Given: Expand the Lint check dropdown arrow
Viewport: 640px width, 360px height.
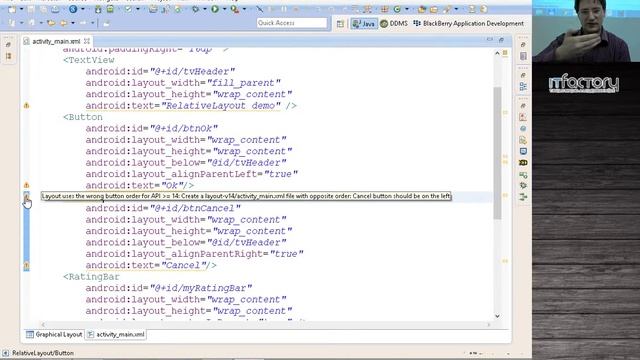Looking at the screenshot, I should 138,9.
